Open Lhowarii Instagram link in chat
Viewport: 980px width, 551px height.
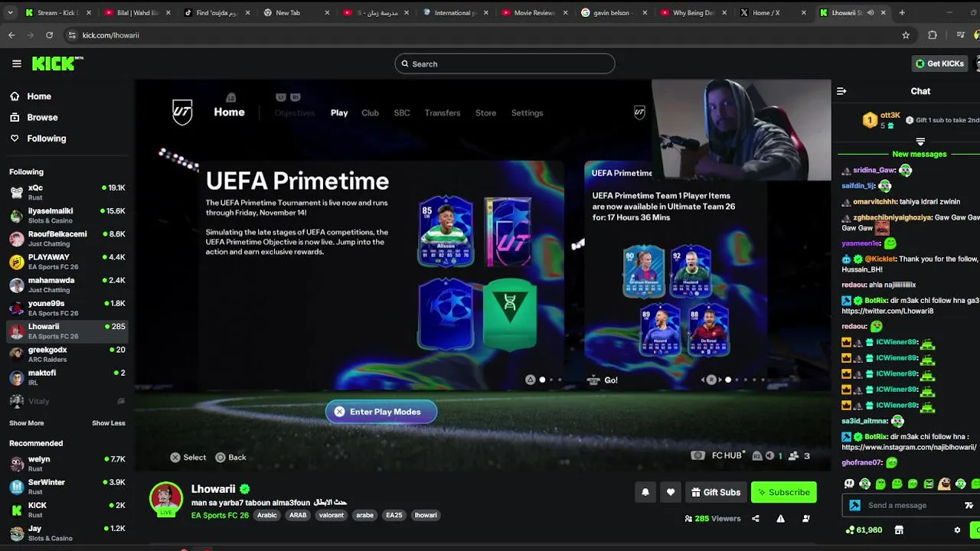(909, 447)
